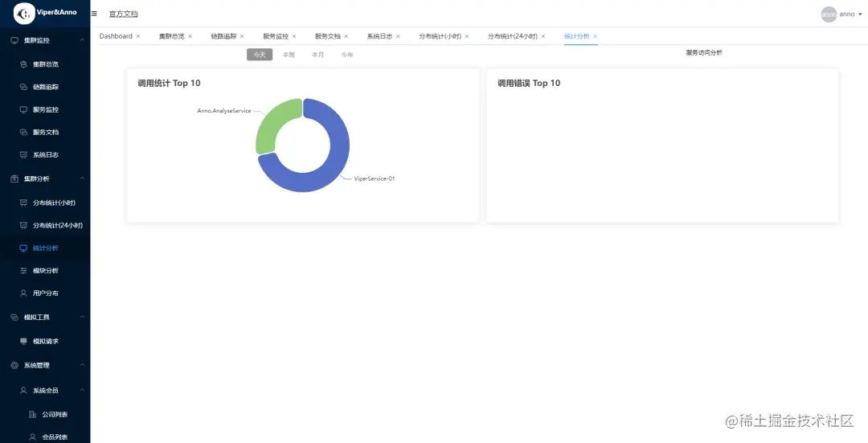Open the anno user dropdown arrow
Screen dimensions: 868x443
click(860, 15)
